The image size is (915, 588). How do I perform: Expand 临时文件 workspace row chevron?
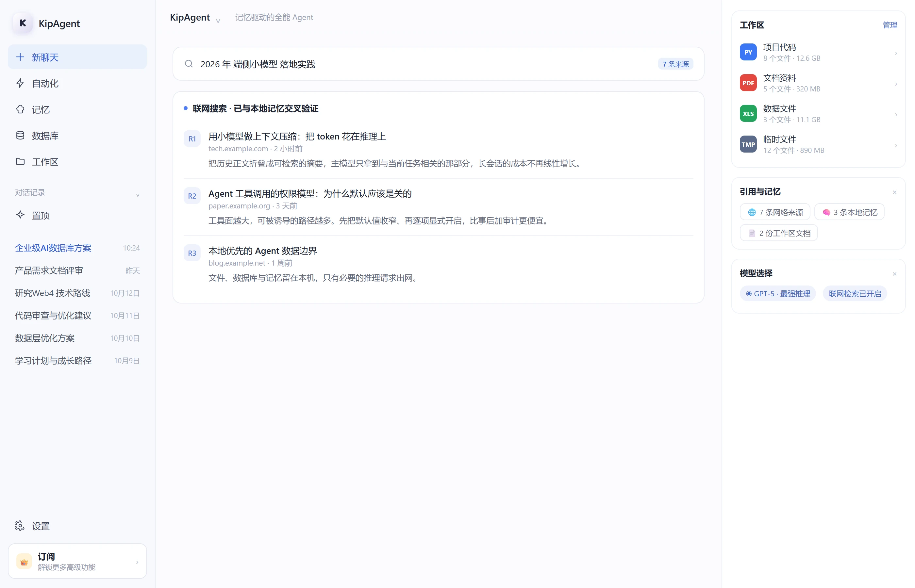point(895,145)
